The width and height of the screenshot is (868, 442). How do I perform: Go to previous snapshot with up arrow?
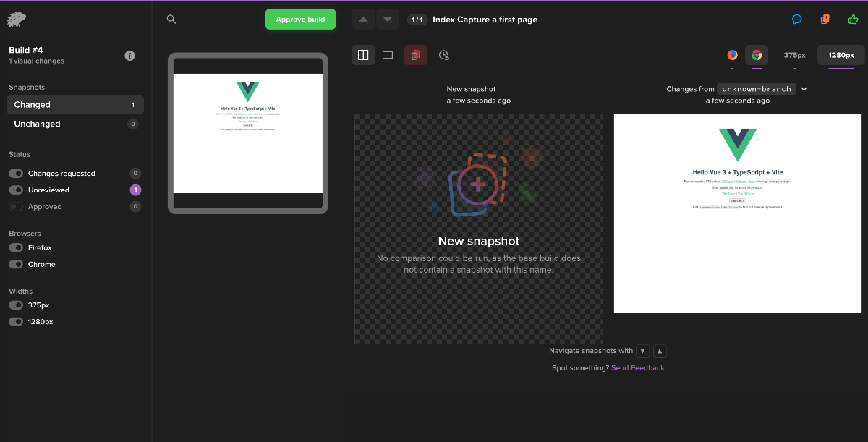click(x=363, y=20)
